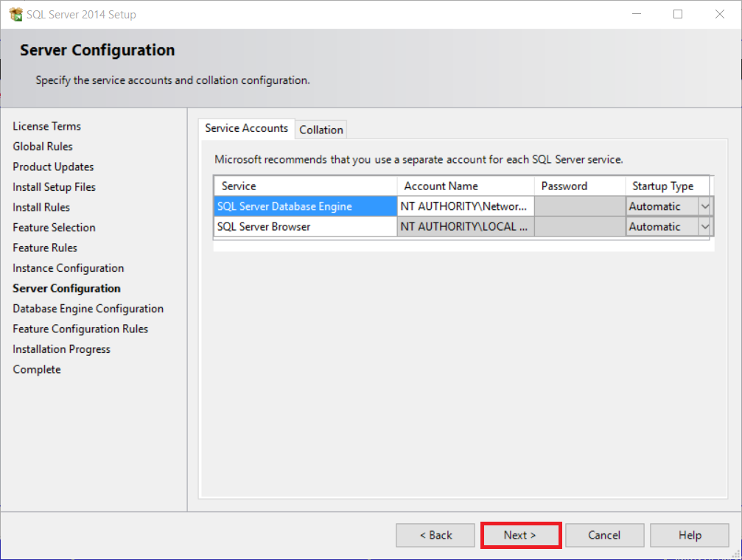Click the NT AUTHORITY\LOCAL account cell
The height and width of the screenshot is (560, 742).
[466, 227]
